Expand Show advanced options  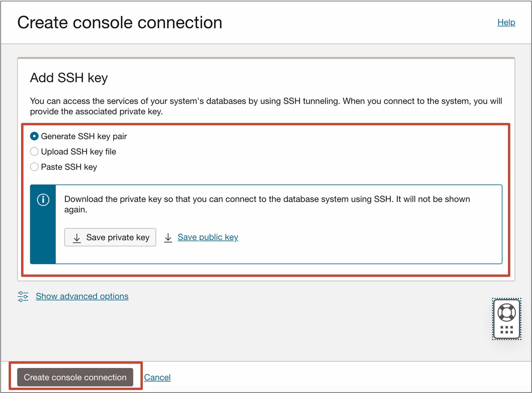[82, 296]
